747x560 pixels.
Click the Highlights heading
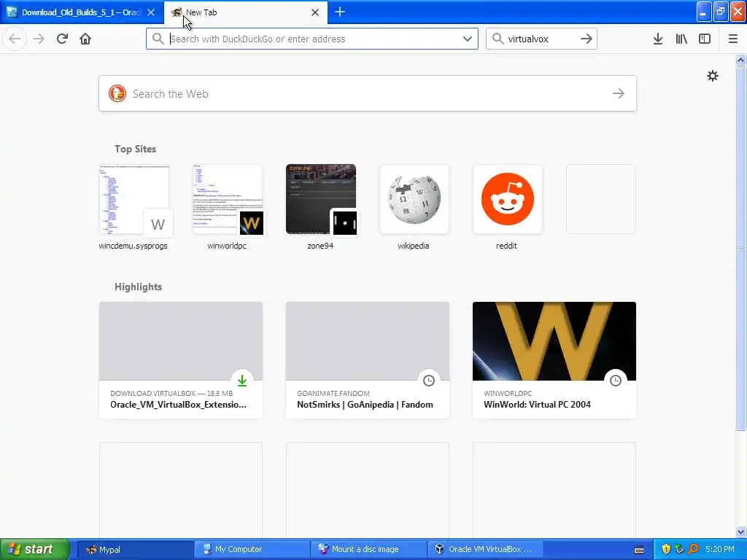click(138, 287)
